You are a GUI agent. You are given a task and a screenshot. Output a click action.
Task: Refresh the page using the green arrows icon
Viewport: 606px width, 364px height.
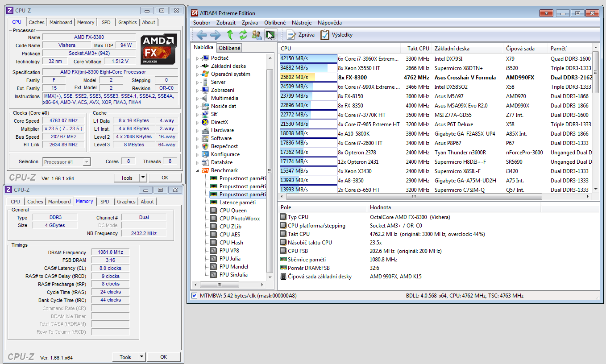(243, 35)
